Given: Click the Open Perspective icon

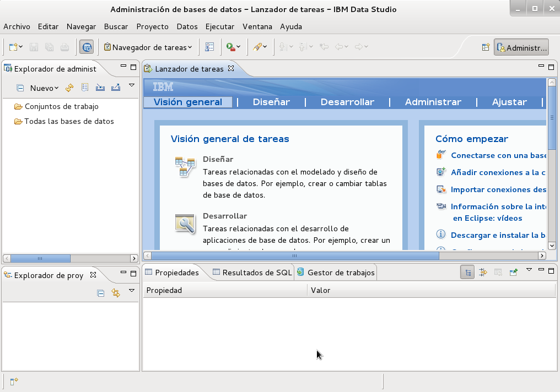Looking at the screenshot, I should 486,47.
